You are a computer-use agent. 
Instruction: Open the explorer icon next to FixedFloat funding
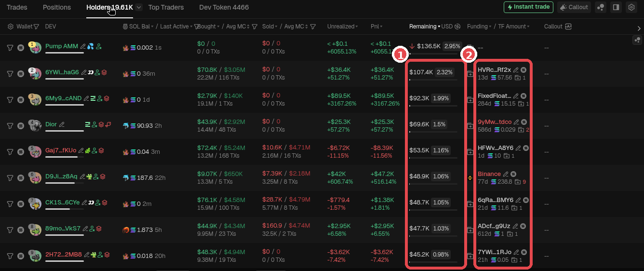523,96
